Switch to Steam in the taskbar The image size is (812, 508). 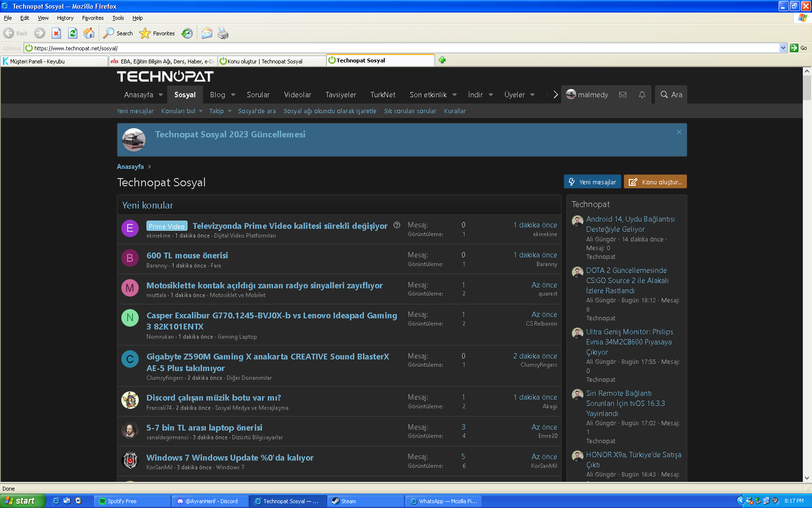(x=365, y=501)
